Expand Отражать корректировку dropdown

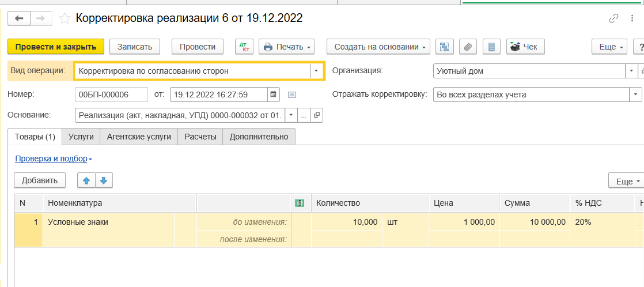point(635,95)
